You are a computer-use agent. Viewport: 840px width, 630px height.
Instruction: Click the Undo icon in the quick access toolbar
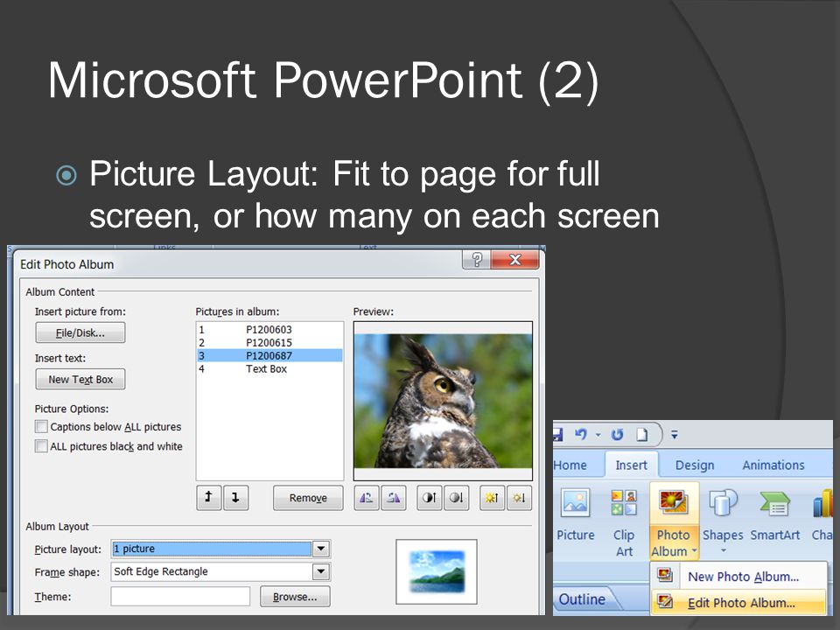[x=581, y=435]
